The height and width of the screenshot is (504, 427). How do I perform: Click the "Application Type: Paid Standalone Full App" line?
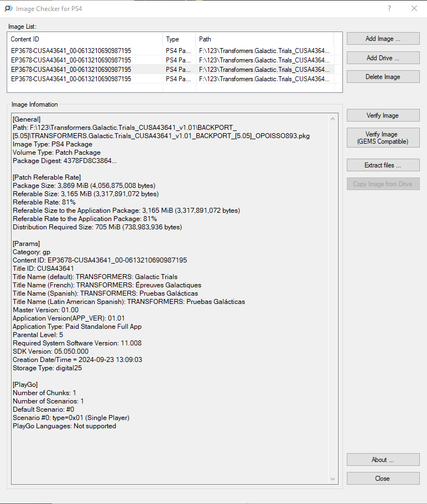77,327
